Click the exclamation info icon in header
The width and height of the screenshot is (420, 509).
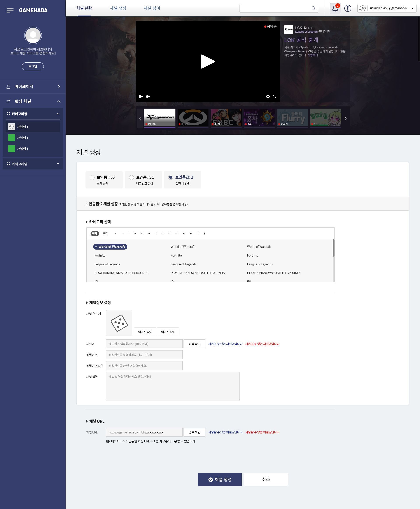(x=348, y=8)
